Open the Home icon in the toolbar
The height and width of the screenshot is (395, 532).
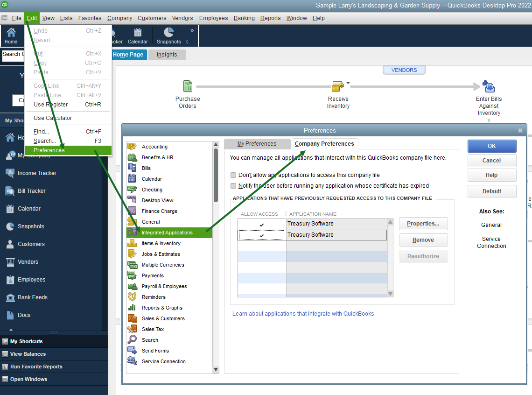[x=11, y=33]
